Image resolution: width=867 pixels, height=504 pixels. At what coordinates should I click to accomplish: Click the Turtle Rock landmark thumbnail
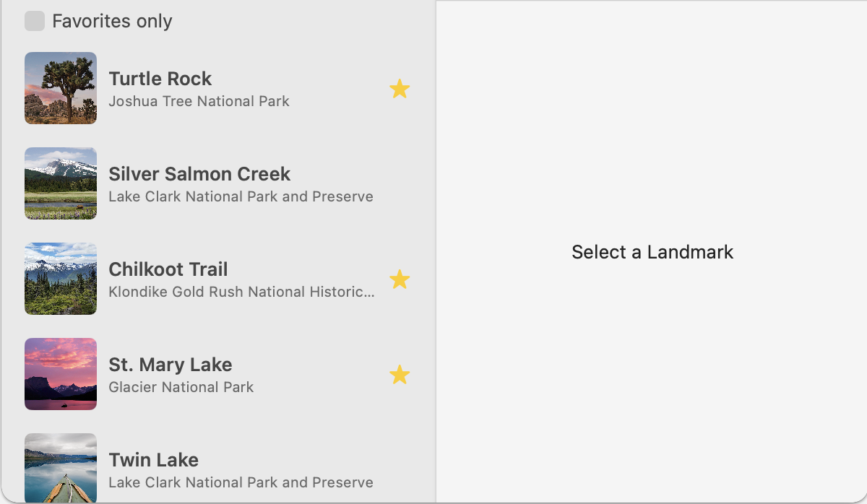coord(61,88)
